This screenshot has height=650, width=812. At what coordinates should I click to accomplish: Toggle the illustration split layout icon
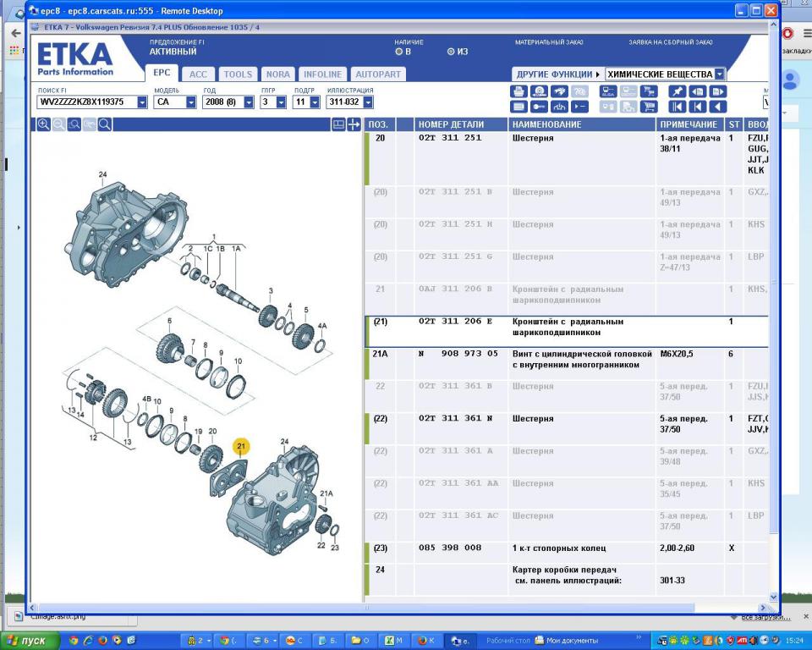pos(338,124)
